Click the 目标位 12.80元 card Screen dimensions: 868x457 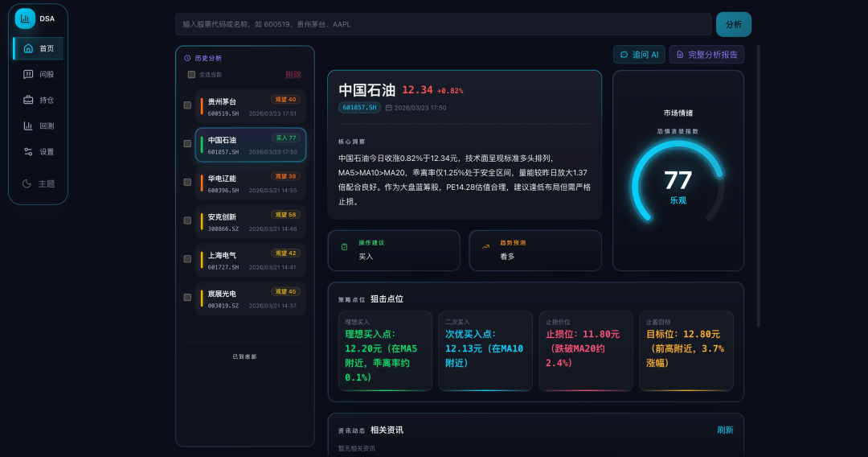(686, 351)
